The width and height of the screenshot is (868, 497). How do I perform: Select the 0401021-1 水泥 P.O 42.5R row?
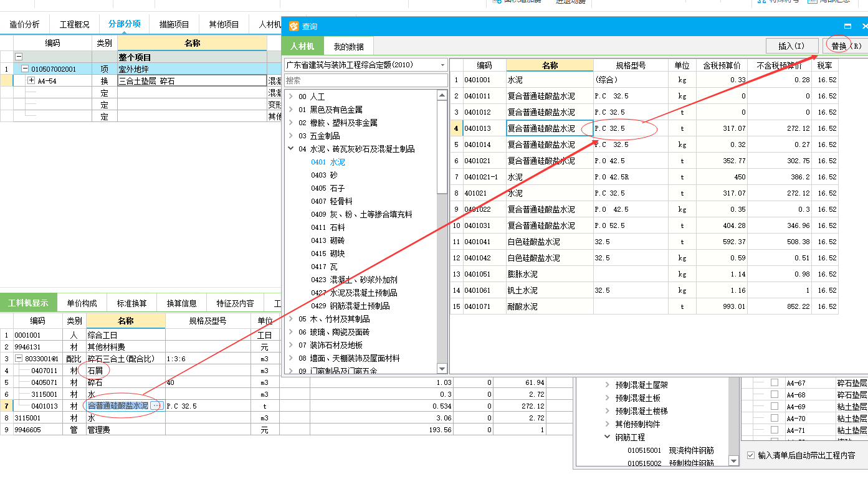tap(644, 177)
